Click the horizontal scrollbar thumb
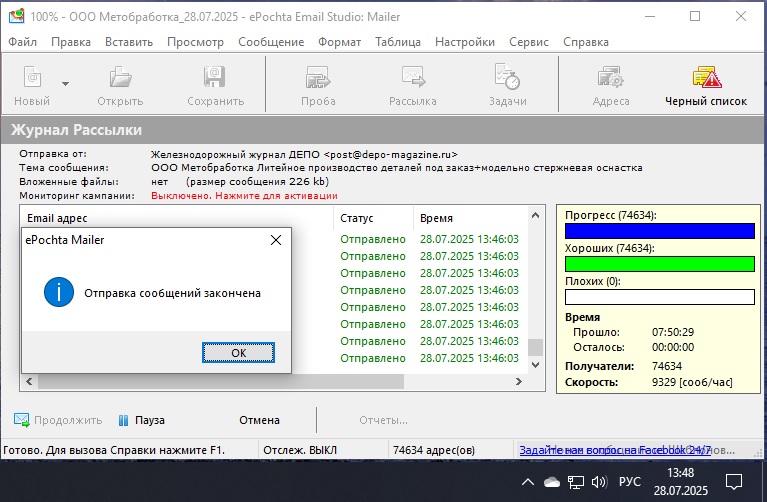Screen dimensions: 767x502 coord(221,382)
